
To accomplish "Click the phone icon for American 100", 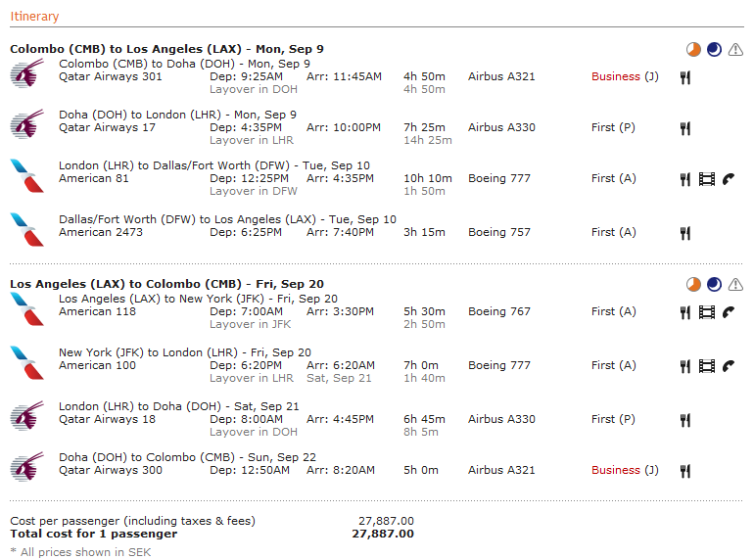I will click(728, 366).
